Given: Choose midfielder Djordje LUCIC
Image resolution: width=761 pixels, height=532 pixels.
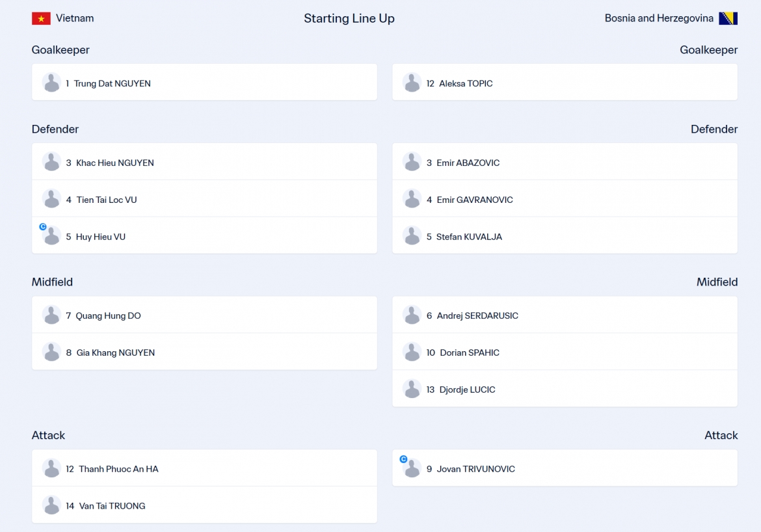Looking at the screenshot, I should pos(565,388).
